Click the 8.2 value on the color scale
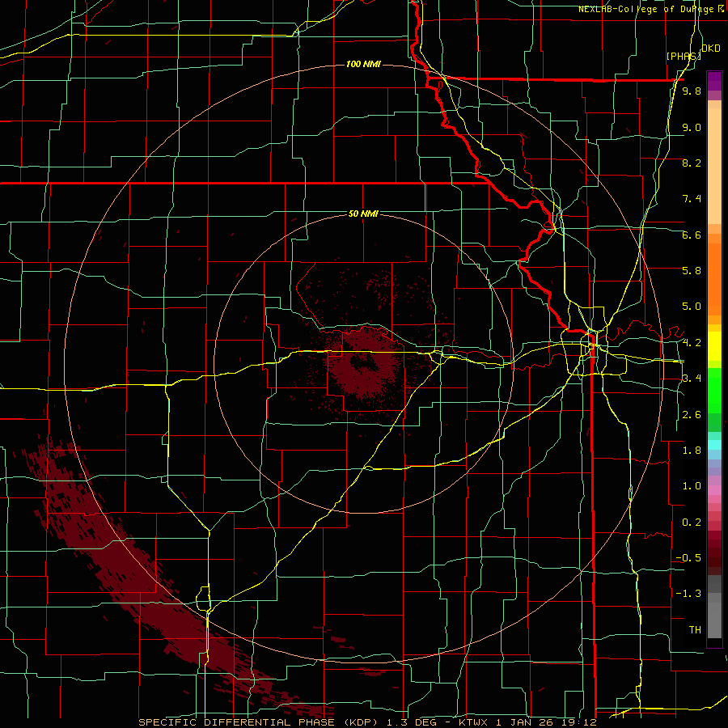 (x=692, y=163)
